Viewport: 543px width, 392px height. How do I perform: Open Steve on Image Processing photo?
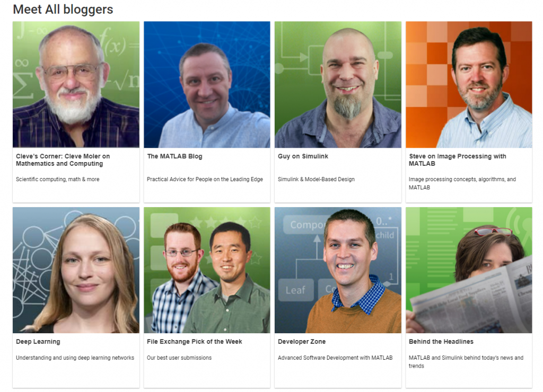tap(469, 84)
